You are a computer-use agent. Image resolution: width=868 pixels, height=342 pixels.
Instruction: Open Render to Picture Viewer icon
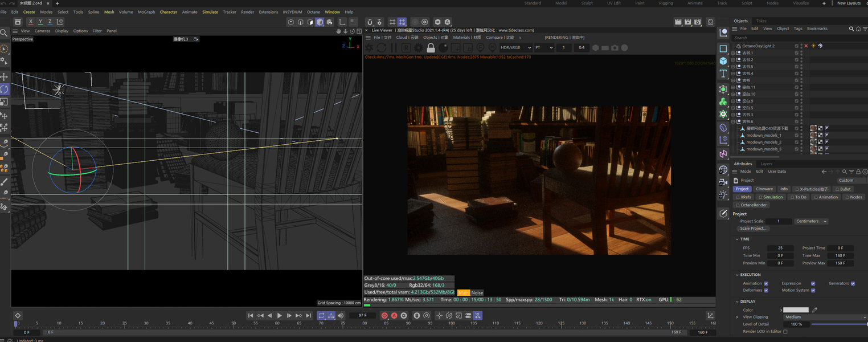[688, 22]
